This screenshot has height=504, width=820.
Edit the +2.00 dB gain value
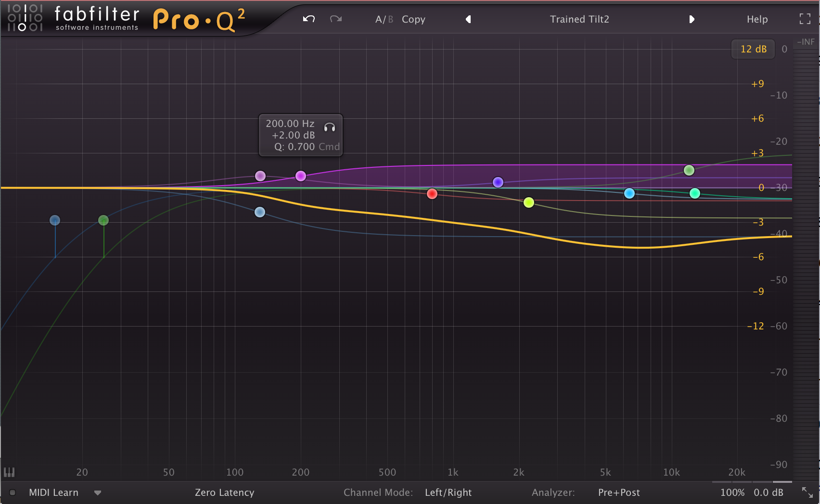(293, 135)
